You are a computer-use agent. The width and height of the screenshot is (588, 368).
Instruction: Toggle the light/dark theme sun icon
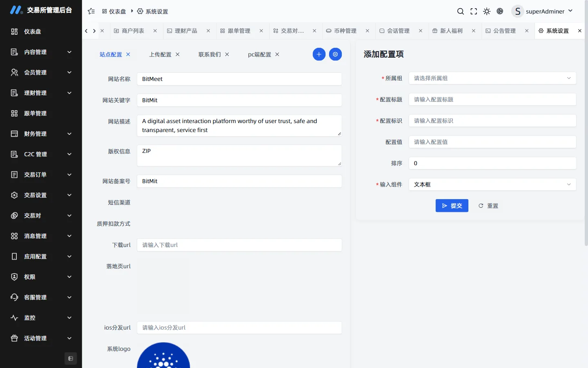[x=487, y=11]
